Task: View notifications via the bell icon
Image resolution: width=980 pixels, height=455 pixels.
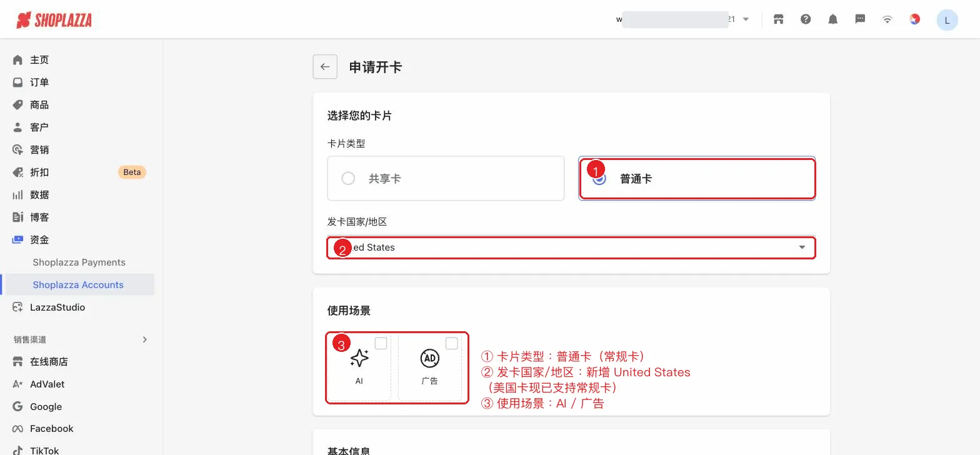Action: (832, 19)
